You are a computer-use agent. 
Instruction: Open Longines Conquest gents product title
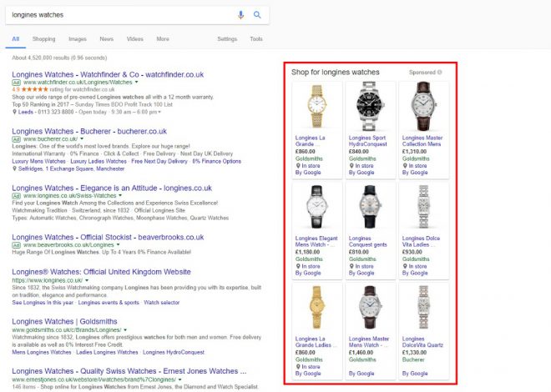(x=367, y=241)
